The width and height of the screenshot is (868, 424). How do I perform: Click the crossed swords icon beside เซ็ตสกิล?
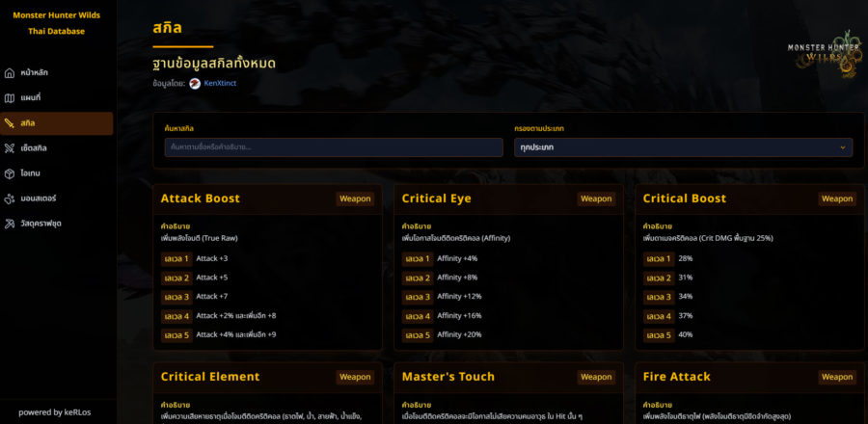click(10, 148)
